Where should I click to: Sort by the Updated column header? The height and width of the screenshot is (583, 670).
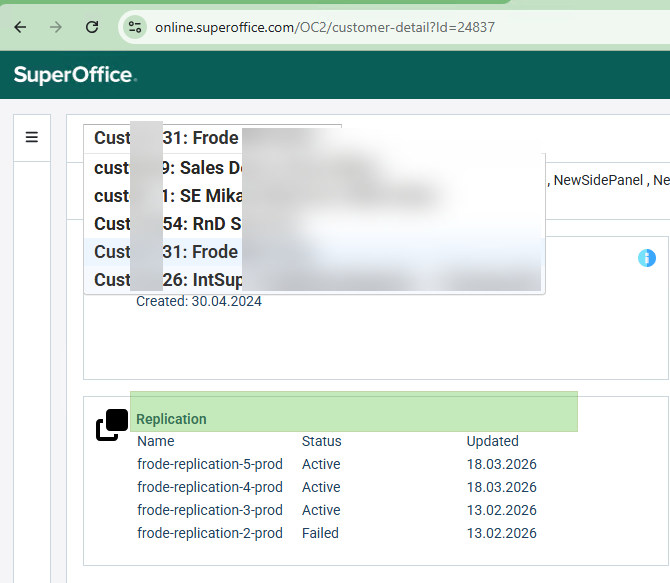coord(492,441)
